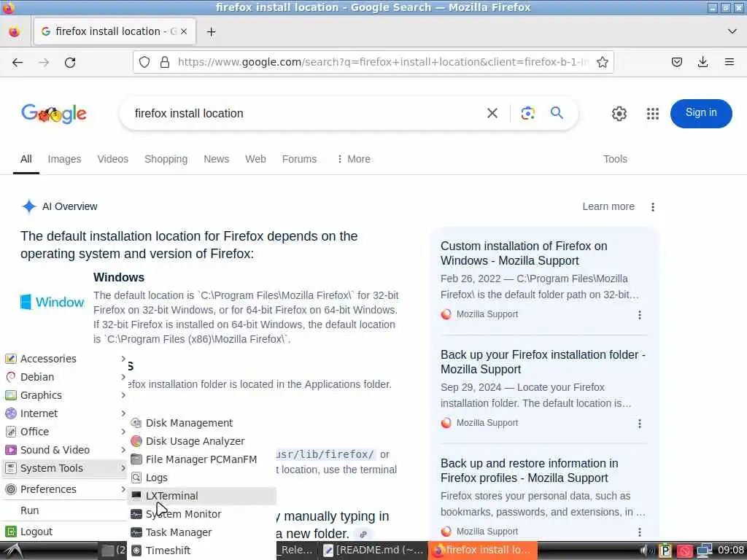
Task: Open the Google apps grid
Action: coord(653,114)
